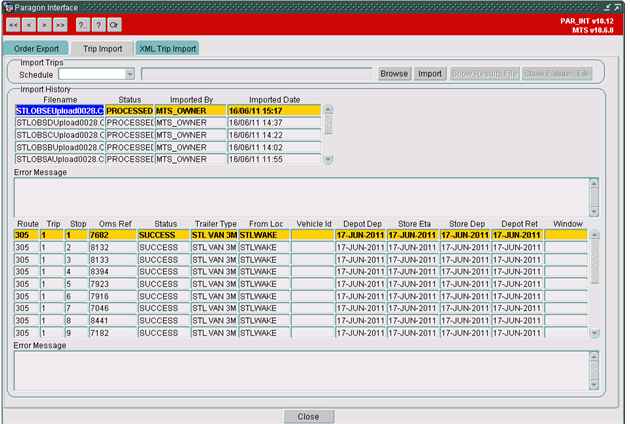Click upper Error Message scroll up arrow
The width and height of the screenshot is (630, 424).
click(594, 184)
